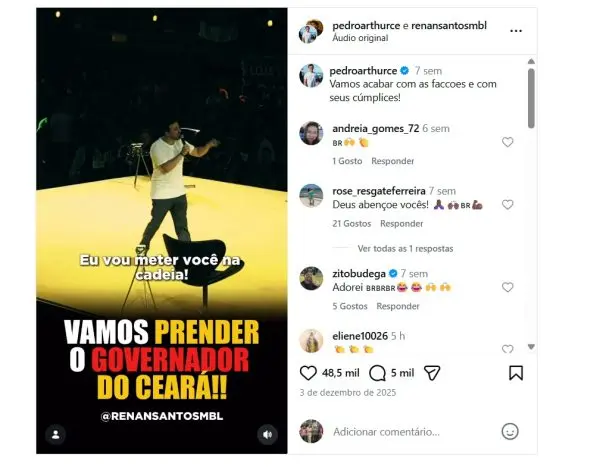Reply to andreia_gomes_72 via Responder

(393, 161)
